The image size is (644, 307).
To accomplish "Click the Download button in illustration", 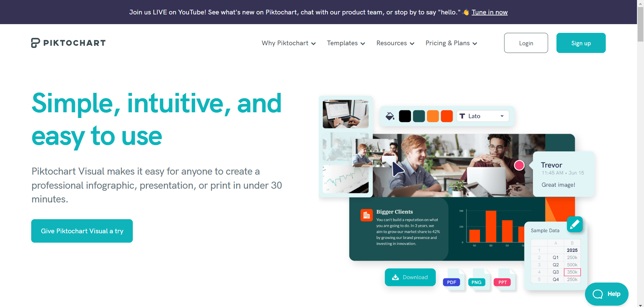I will tap(410, 277).
